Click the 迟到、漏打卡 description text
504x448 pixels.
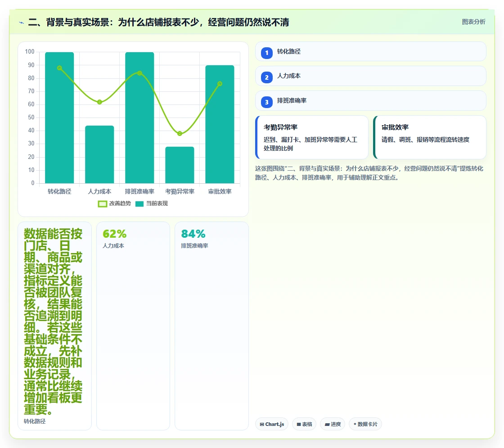click(x=310, y=144)
